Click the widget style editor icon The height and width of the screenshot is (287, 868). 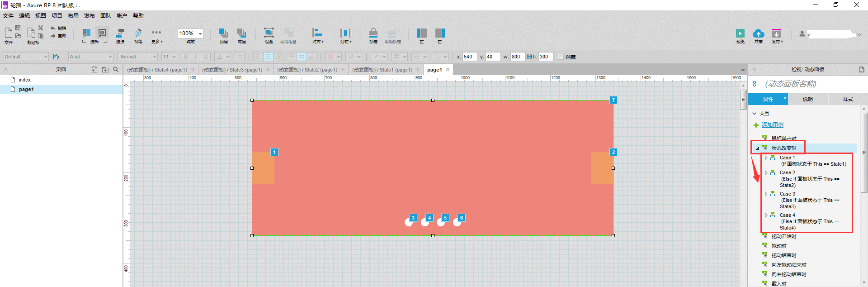(x=56, y=57)
